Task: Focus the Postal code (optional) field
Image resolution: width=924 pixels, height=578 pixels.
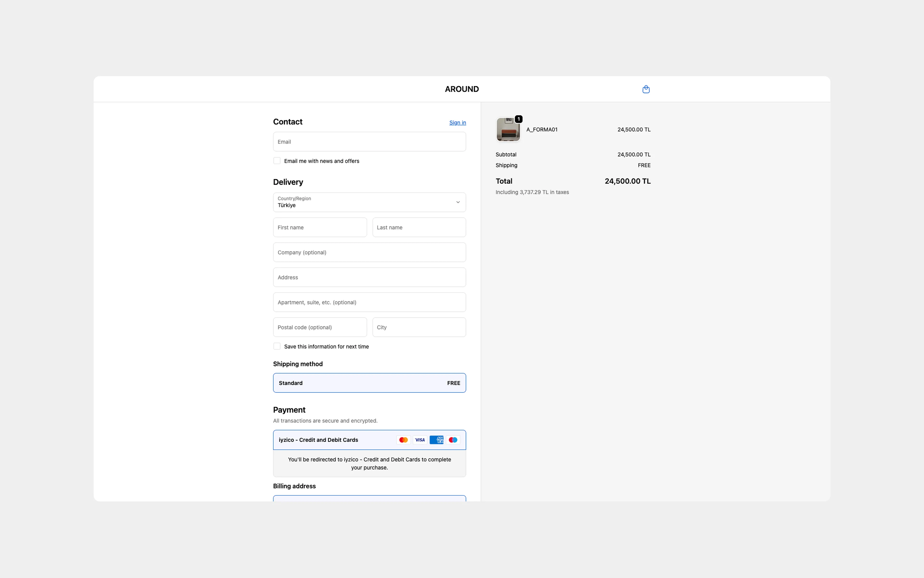Action: coord(320,327)
